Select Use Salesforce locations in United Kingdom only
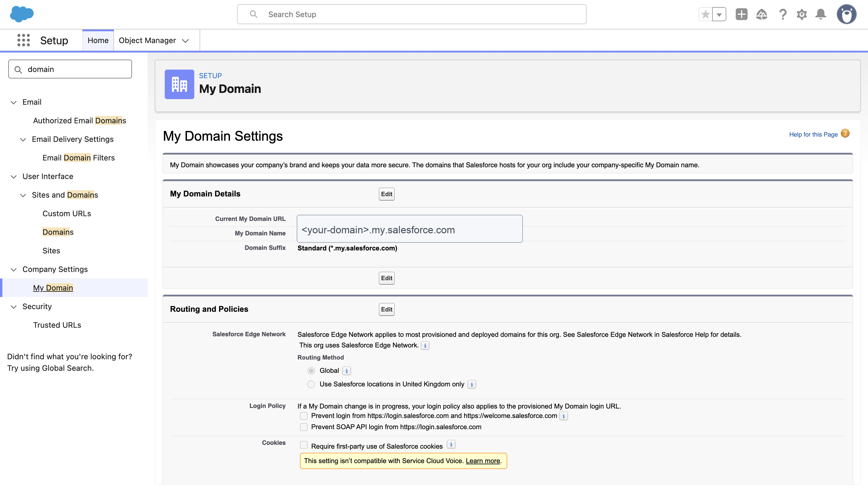The image size is (868, 492). pyautogui.click(x=311, y=384)
